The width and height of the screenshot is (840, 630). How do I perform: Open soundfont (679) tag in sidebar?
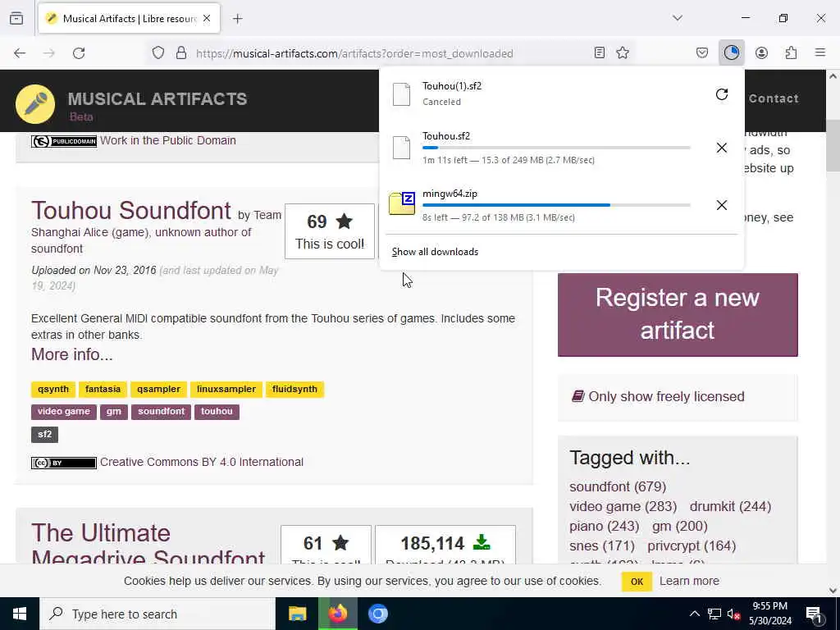[x=618, y=486]
